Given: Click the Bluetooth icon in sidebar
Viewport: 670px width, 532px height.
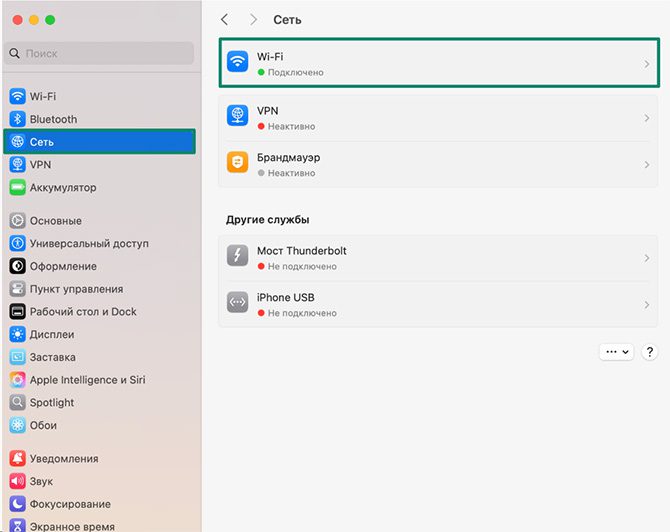Looking at the screenshot, I should [x=18, y=119].
